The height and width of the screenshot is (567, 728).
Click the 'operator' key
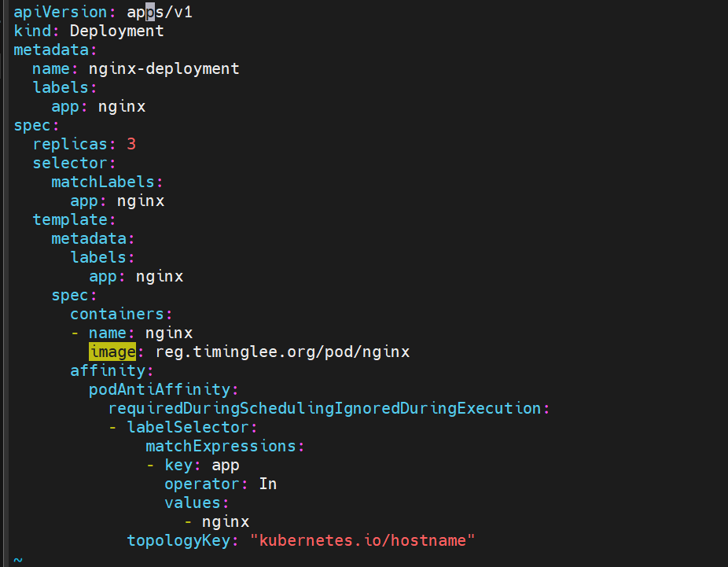point(202,484)
